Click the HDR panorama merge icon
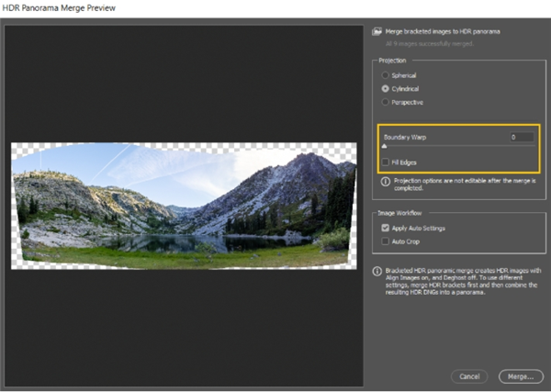Screen dimensions: 551x392 (377, 31)
